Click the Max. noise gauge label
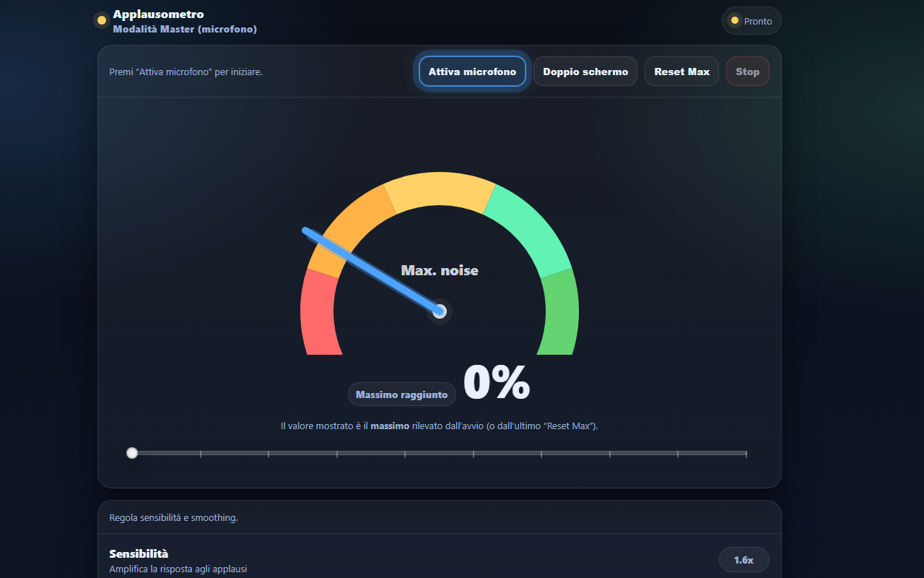The height and width of the screenshot is (578, 924). pos(440,271)
